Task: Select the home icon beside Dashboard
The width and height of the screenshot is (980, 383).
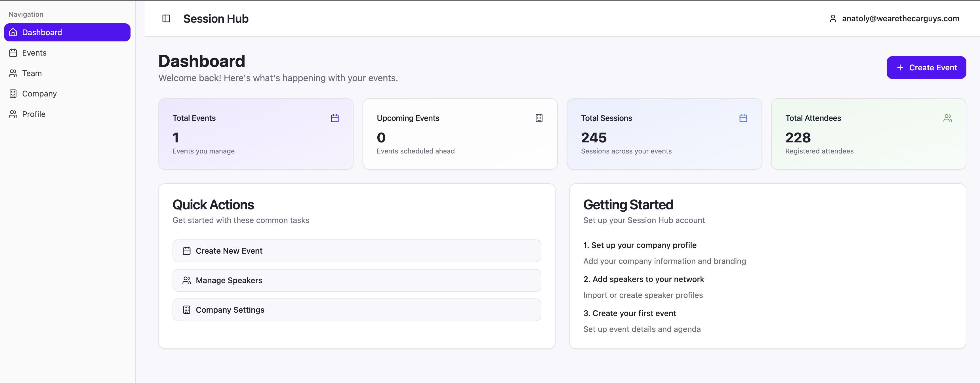Action: point(13,32)
